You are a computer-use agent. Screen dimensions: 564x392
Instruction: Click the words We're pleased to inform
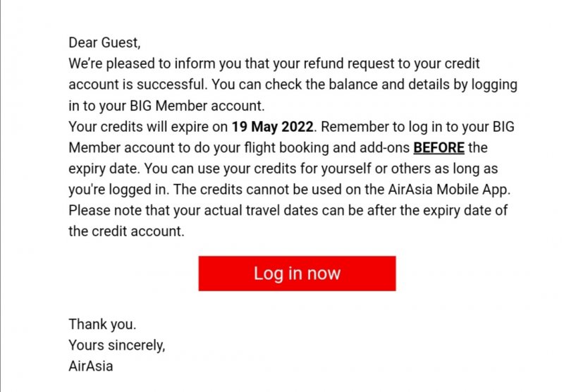[144, 63]
